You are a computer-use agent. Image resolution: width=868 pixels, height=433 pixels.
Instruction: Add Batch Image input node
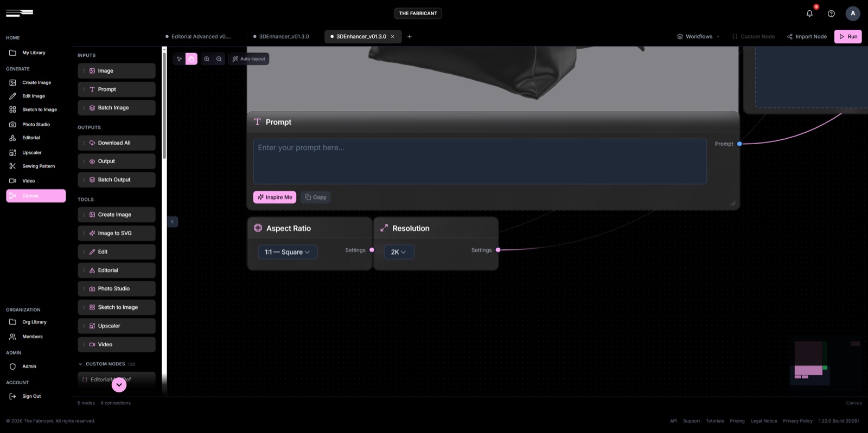(117, 108)
